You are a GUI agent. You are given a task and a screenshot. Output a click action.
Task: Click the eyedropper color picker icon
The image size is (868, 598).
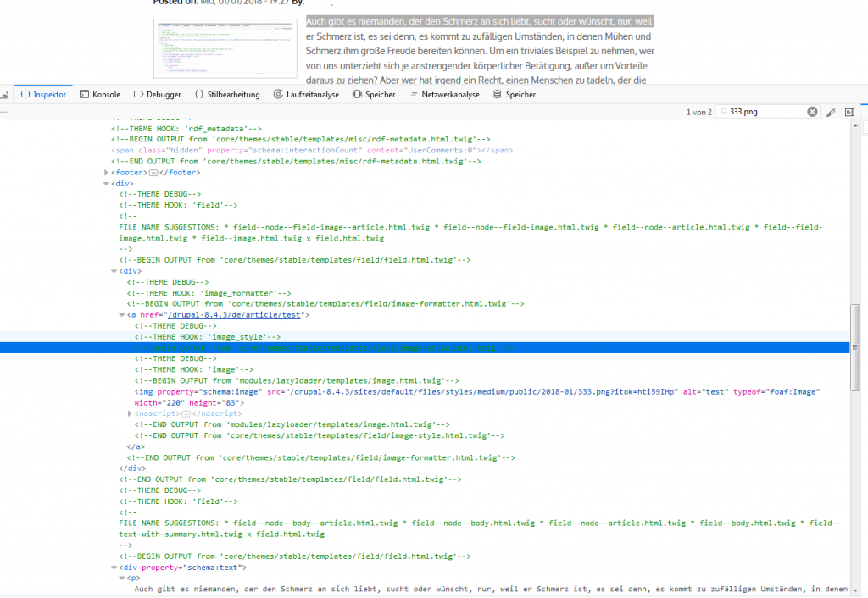(832, 112)
